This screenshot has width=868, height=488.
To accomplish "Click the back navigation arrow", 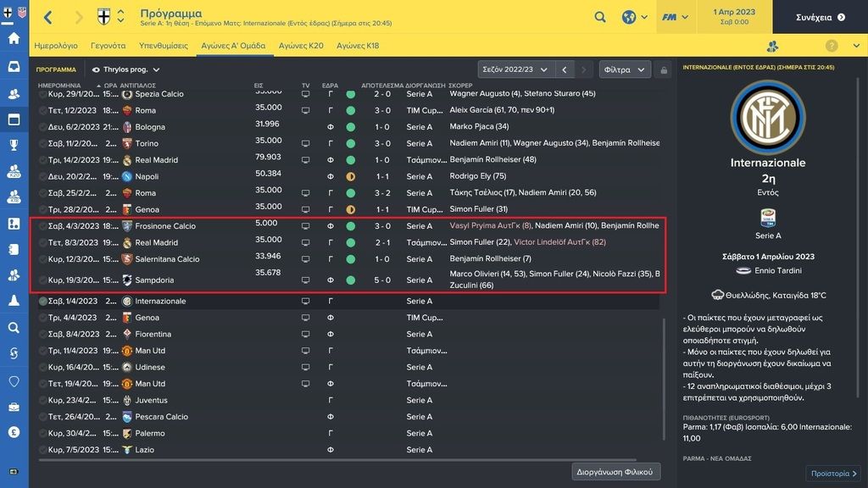I will tap(48, 17).
